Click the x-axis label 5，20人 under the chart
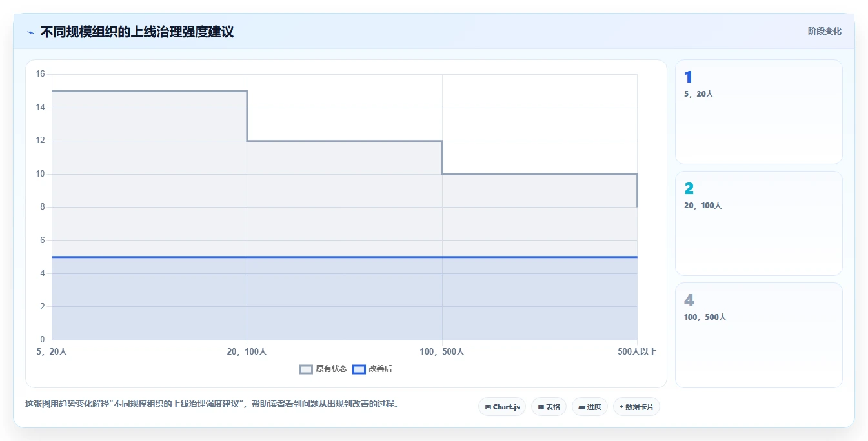The image size is (868, 441). (x=52, y=351)
